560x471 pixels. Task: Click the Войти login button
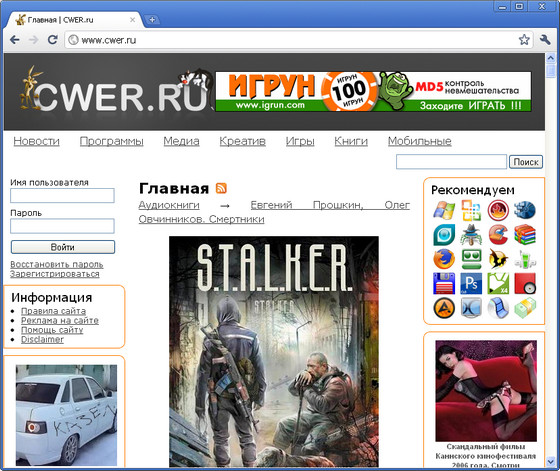click(63, 247)
